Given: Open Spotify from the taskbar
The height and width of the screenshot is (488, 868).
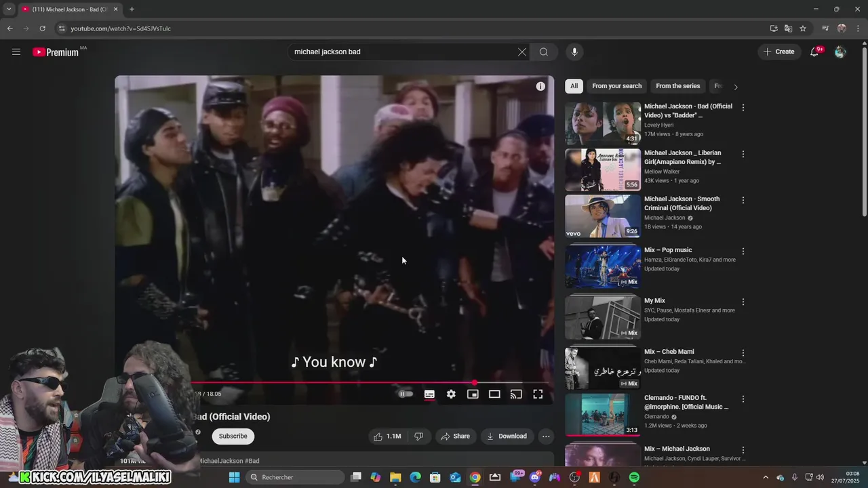Looking at the screenshot, I should pos(634,477).
